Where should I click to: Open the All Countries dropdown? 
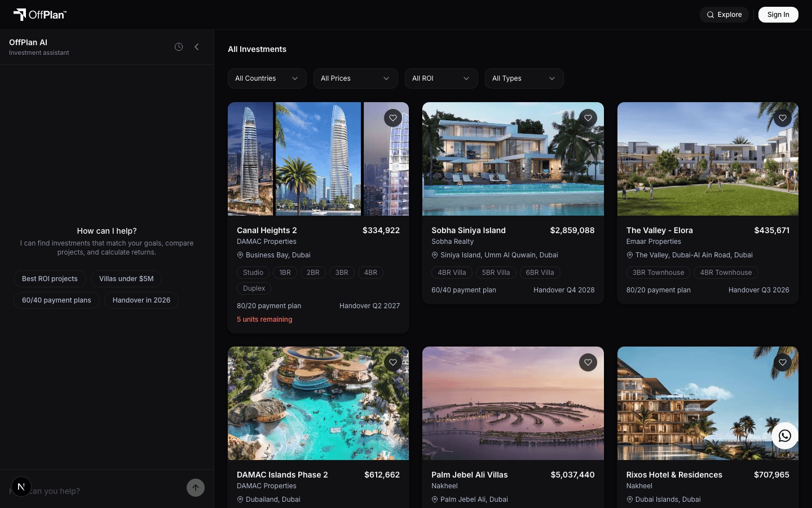pos(267,78)
